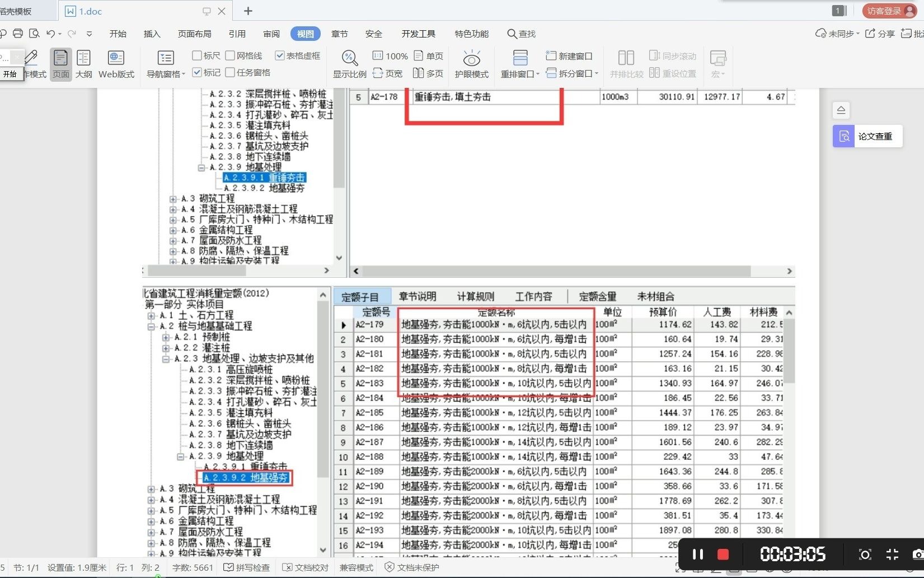This screenshot has width=924, height=578.
Task: Click the Print Preview icon
Action: click(34, 34)
